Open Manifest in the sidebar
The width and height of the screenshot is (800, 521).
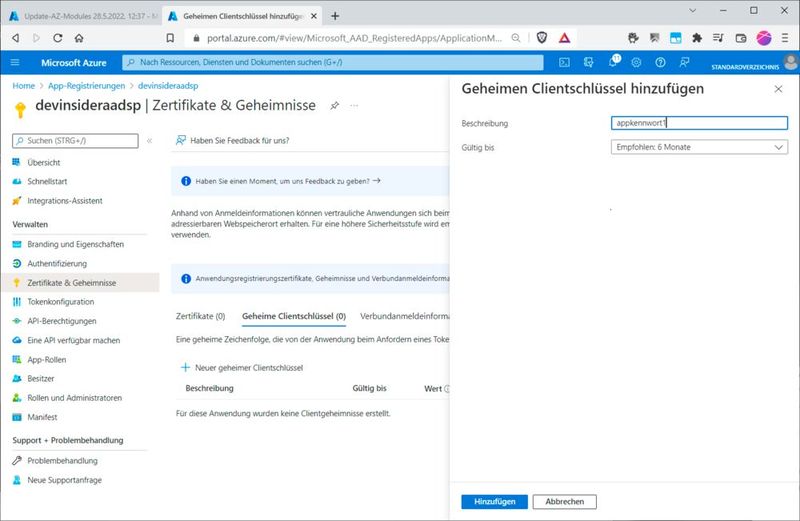[42, 417]
